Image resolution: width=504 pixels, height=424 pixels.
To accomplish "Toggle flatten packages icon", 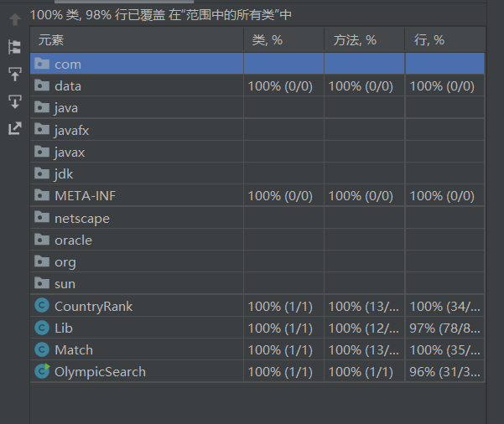I will pos(14,47).
